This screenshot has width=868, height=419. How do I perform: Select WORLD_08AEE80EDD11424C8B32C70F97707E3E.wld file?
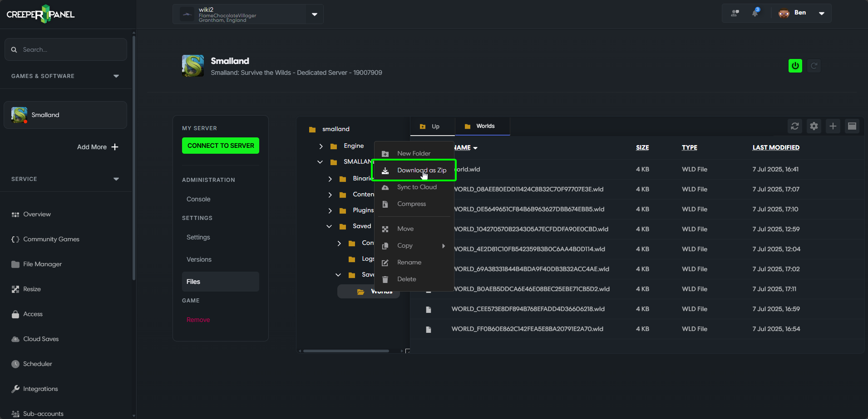tap(528, 189)
